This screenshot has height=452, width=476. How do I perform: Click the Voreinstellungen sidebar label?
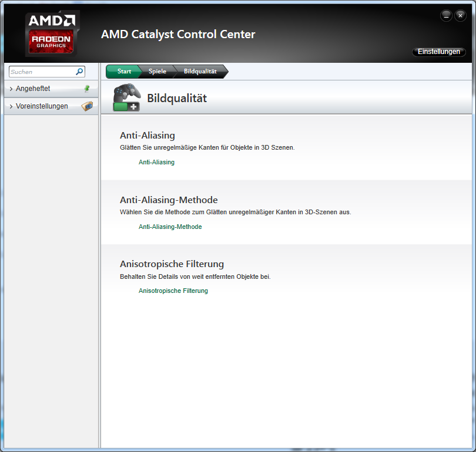point(42,106)
